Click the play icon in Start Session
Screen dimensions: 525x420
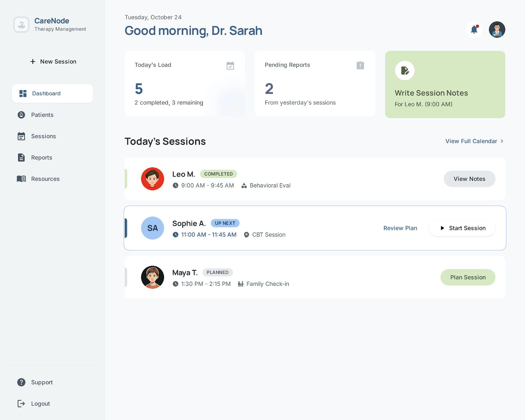point(442,228)
